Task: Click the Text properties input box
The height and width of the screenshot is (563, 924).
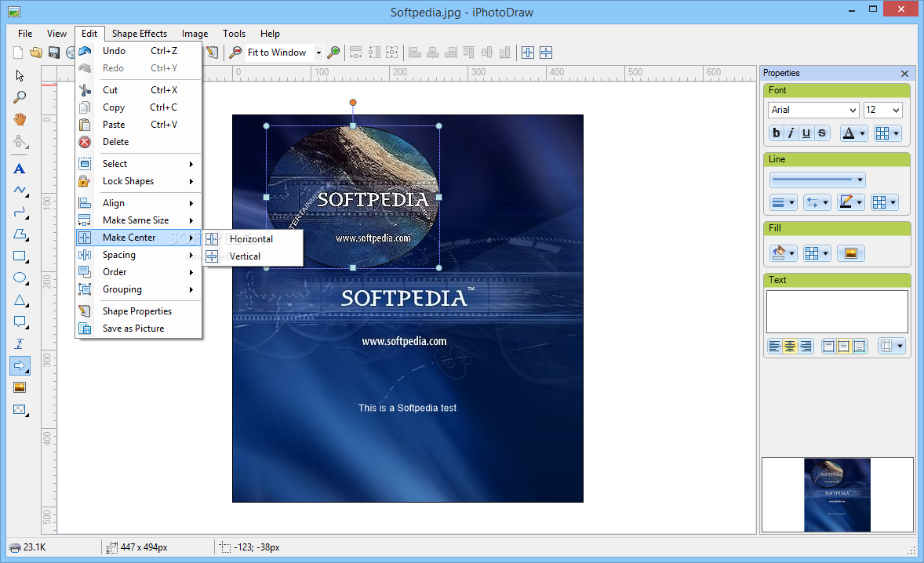Action: (837, 311)
